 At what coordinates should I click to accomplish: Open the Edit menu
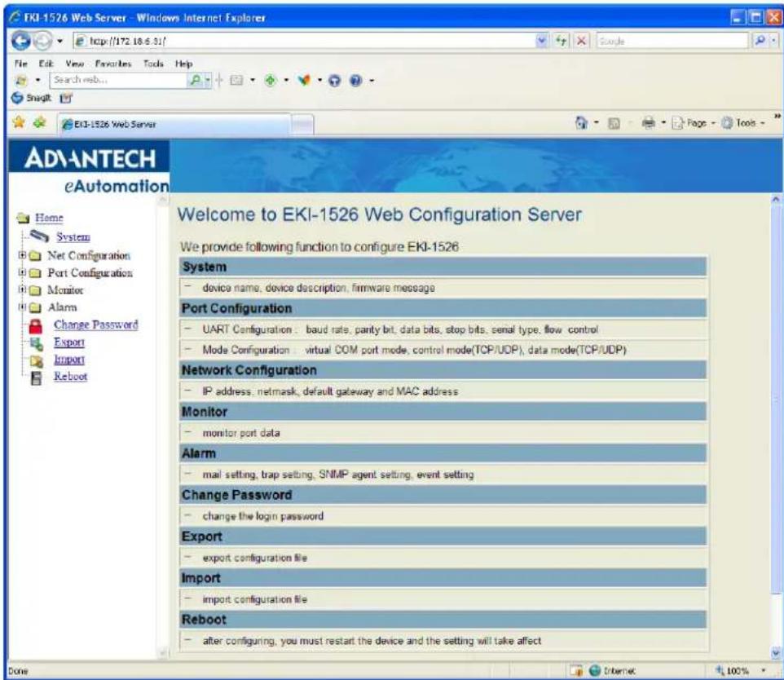[46, 64]
